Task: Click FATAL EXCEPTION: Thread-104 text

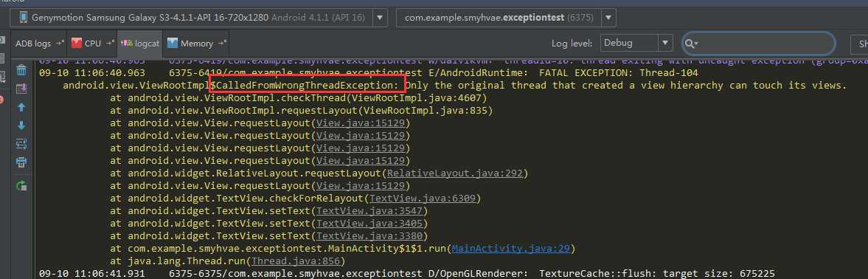Action: point(618,72)
